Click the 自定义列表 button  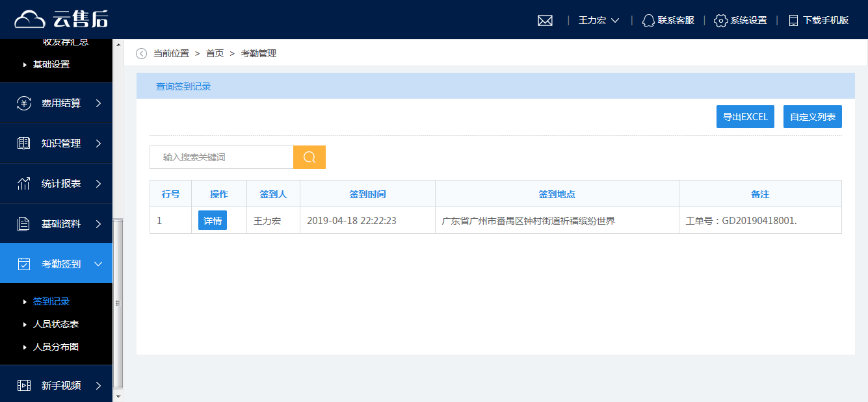813,117
